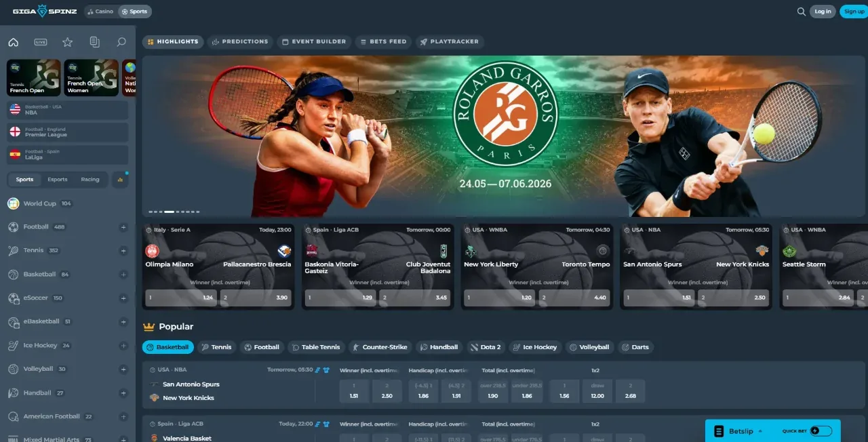Expand the Ice Hockey category plus button
868x442 pixels.
tap(123, 346)
